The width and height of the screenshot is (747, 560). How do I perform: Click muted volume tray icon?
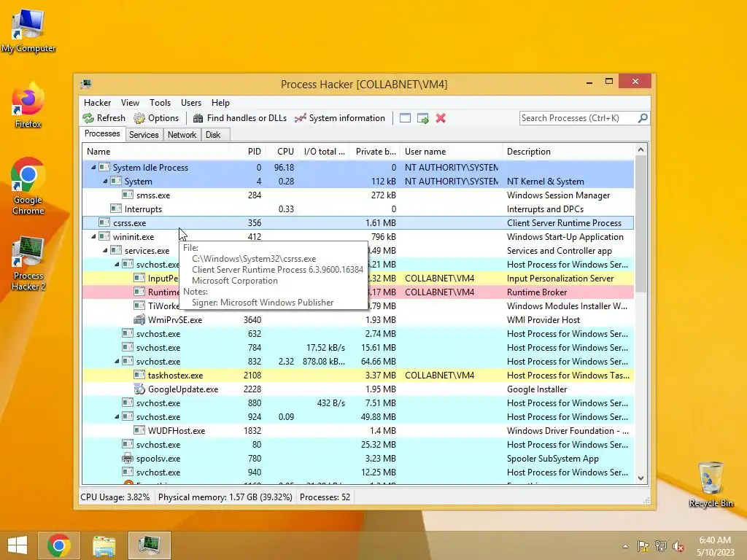coord(678,546)
